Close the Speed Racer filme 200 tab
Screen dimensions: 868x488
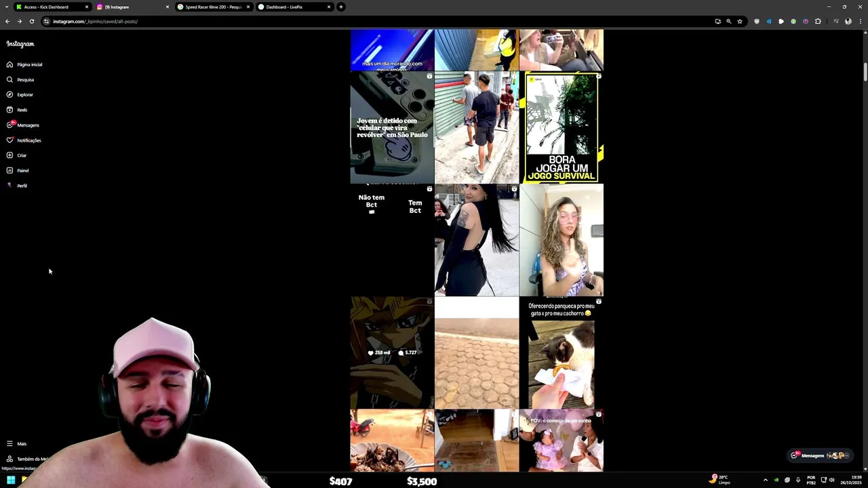248,7
